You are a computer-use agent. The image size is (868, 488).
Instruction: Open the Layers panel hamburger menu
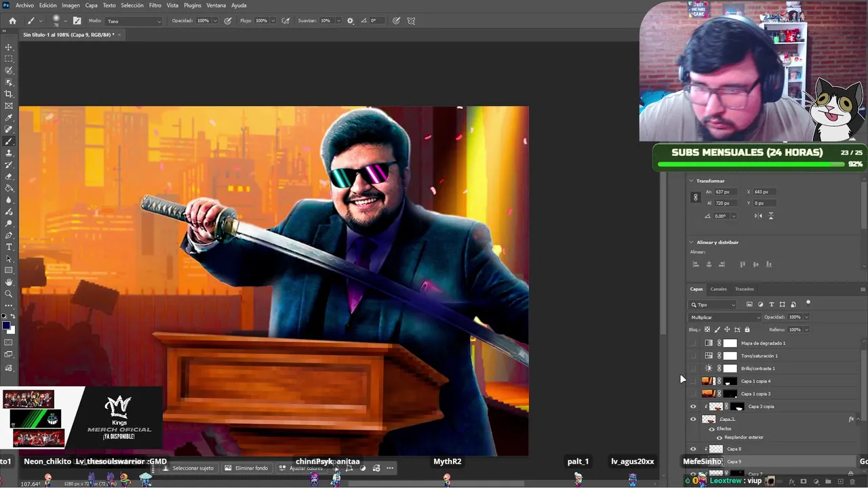click(863, 289)
